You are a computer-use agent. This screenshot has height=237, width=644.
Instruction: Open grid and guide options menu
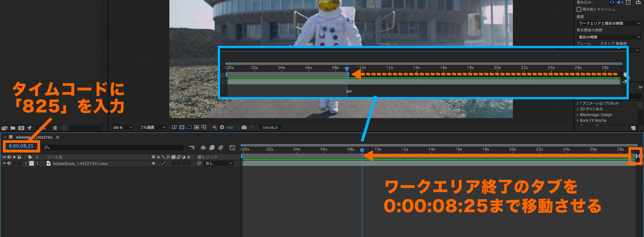click(204, 127)
